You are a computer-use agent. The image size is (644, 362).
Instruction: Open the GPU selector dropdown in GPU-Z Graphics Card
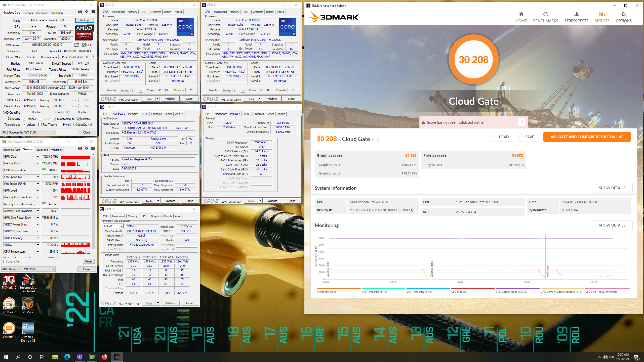point(28,132)
